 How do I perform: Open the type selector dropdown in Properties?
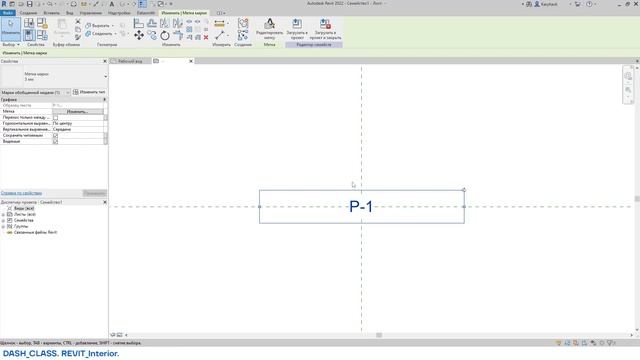pos(105,76)
